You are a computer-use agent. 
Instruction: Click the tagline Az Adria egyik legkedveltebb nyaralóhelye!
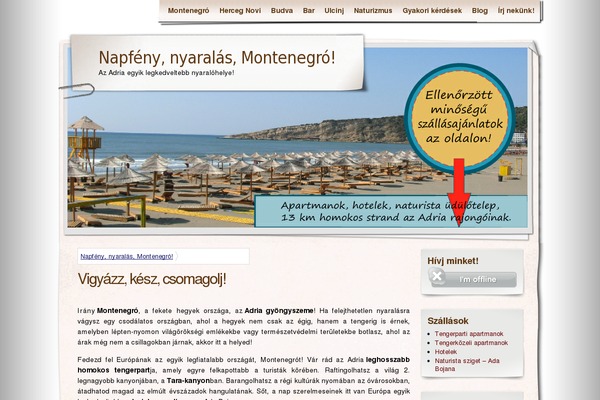coord(166,73)
